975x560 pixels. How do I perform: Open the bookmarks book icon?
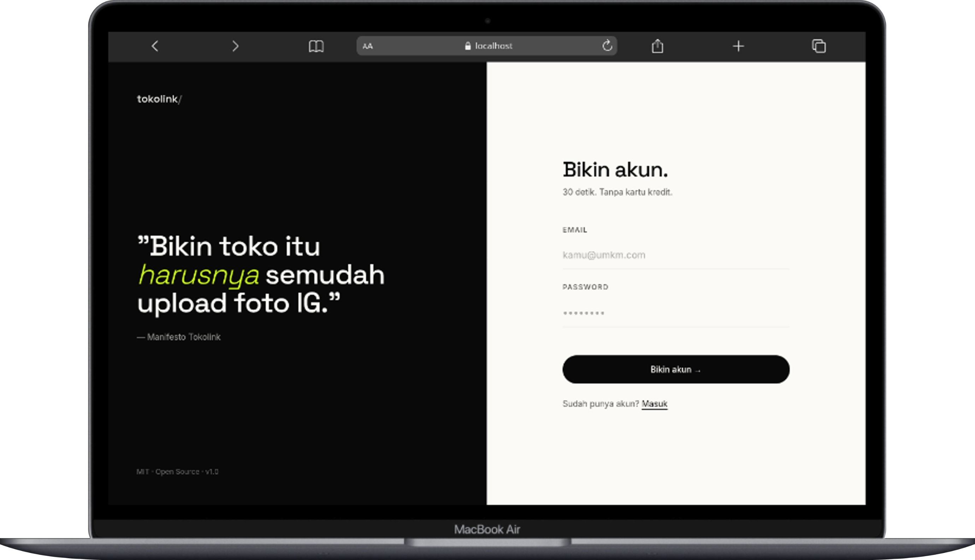316,46
